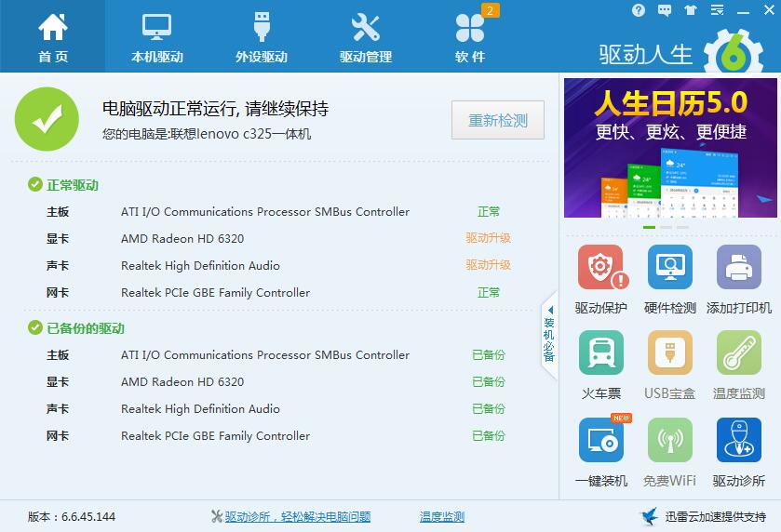781x532 pixels.
Task: Click the 联想lenovo c325一体机 computer model text
Action: [240, 134]
